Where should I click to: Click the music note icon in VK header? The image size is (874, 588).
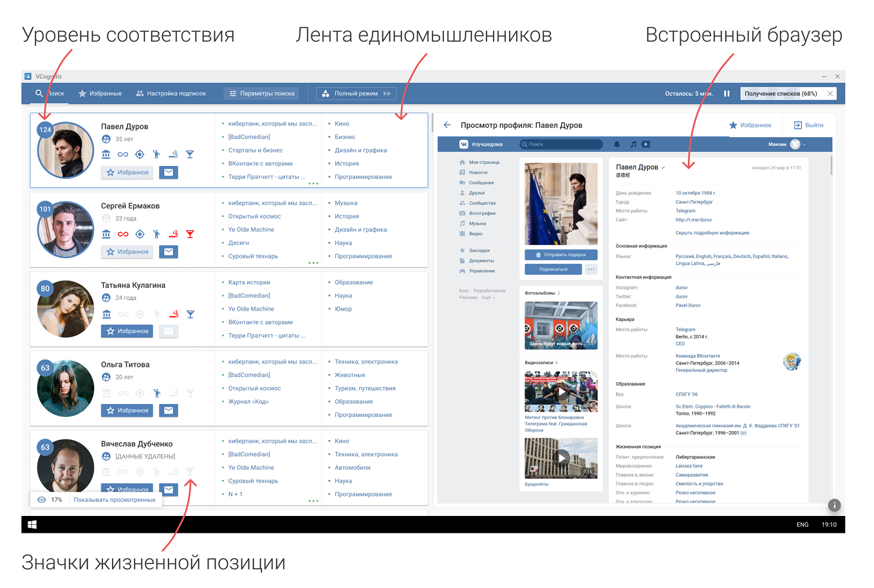pos(633,144)
